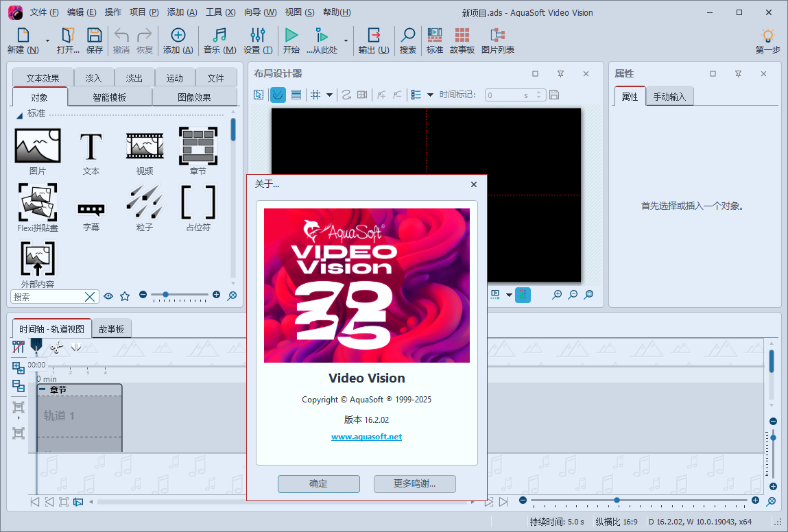Play from here with ...从此处 icon
The image size is (788, 532).
click(x=322, y=40)
